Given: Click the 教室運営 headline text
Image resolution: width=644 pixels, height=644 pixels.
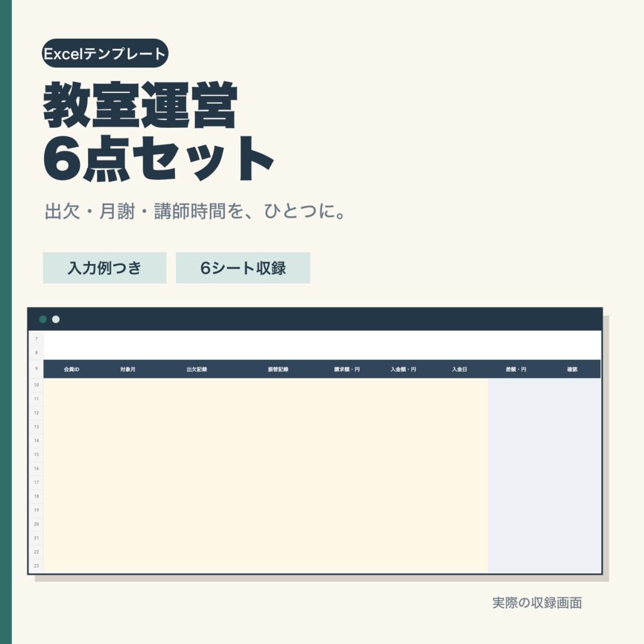Looking at the screenshot, I should tap(140, 105).
